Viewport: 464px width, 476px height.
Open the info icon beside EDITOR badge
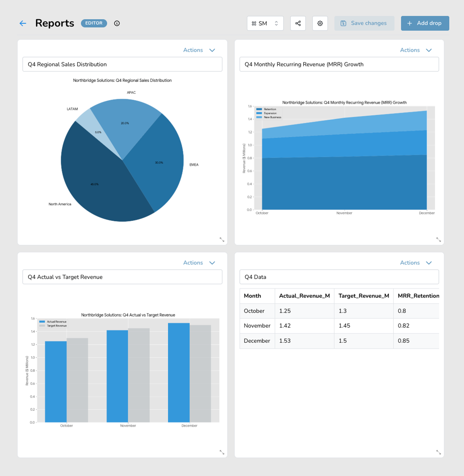(117, 23)
